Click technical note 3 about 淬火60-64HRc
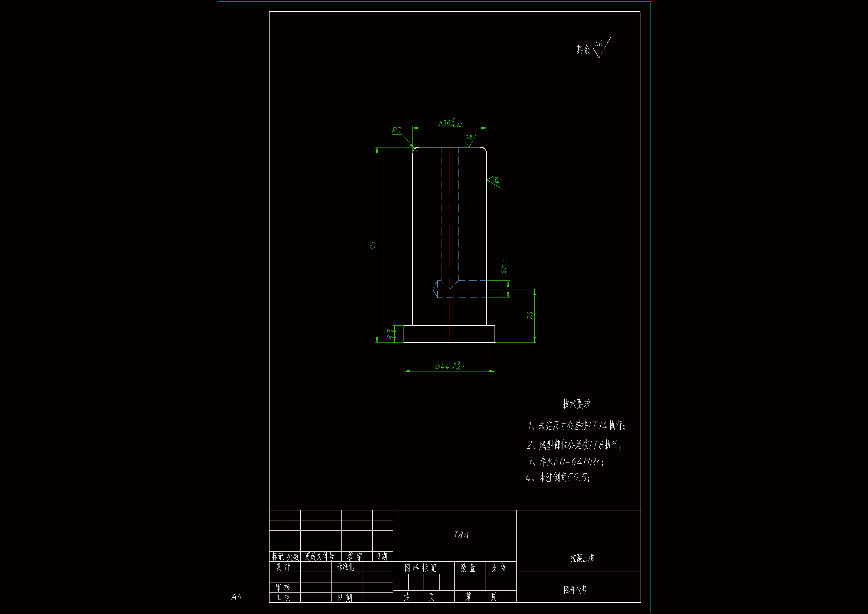868x614 pixels. click(565, 462)
